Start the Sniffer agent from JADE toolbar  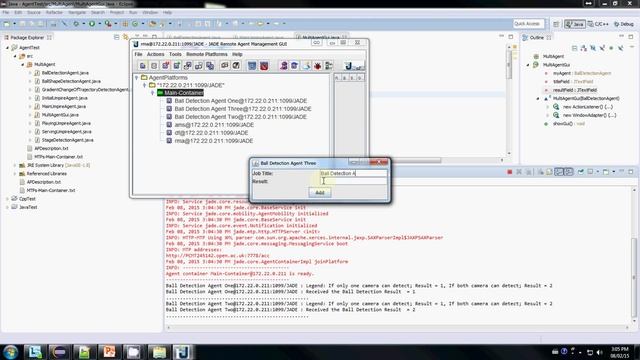284,66
